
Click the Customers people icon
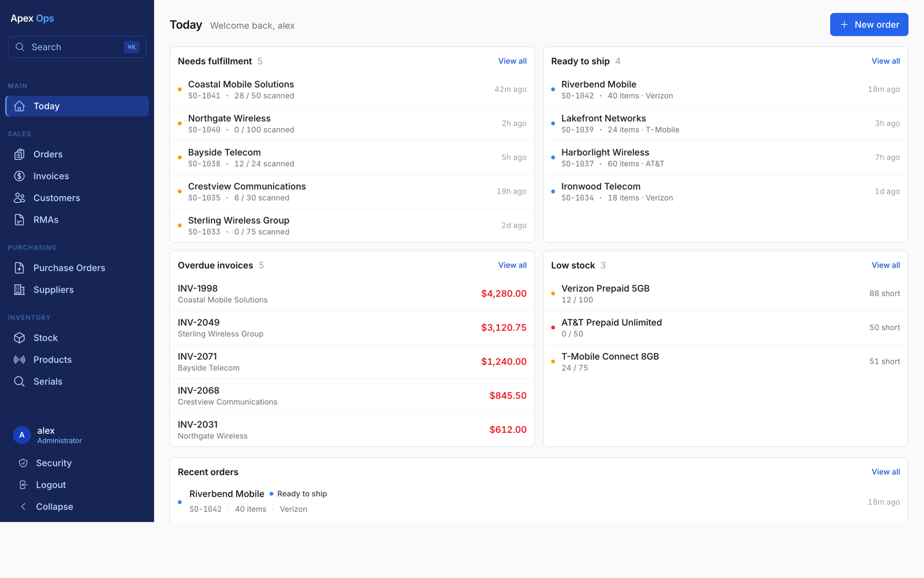click(20, 198)
